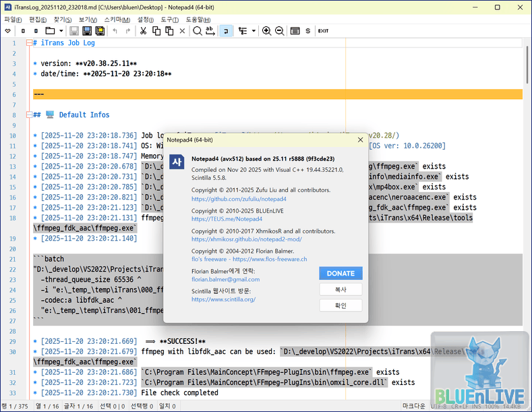Image resolution: width=532 pixels, height=412 pixels.
Task: Open the 스키마(M) menu
Action: 117,20
